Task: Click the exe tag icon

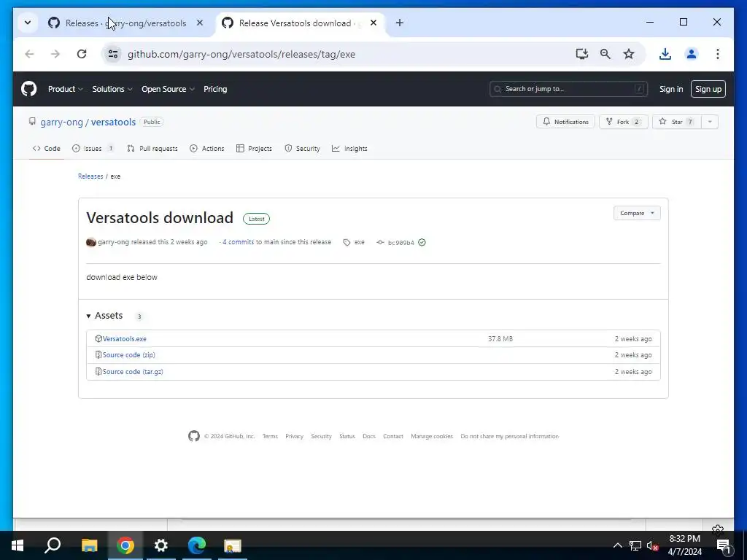Action: pyautogui.click(x=347, y=242)
